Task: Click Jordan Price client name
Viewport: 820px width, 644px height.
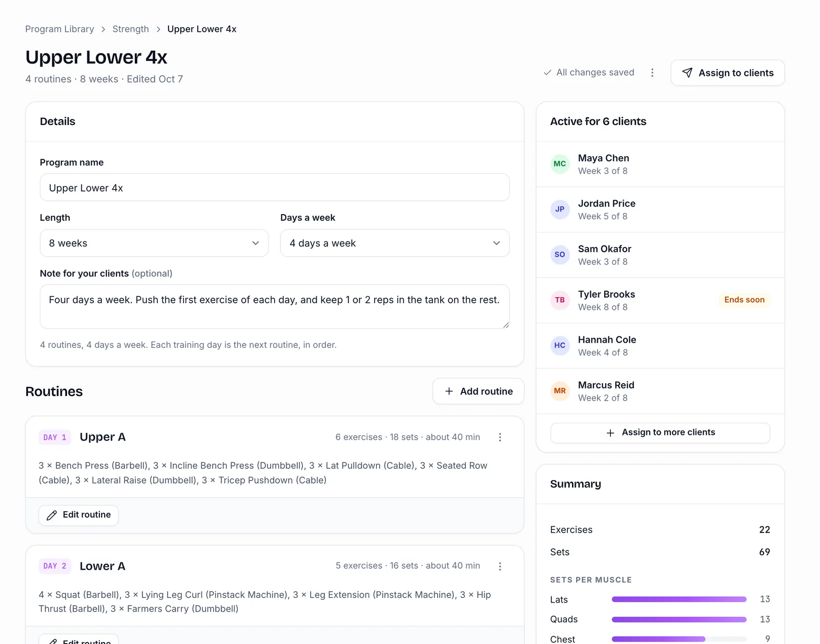Action: pos(607,203)
